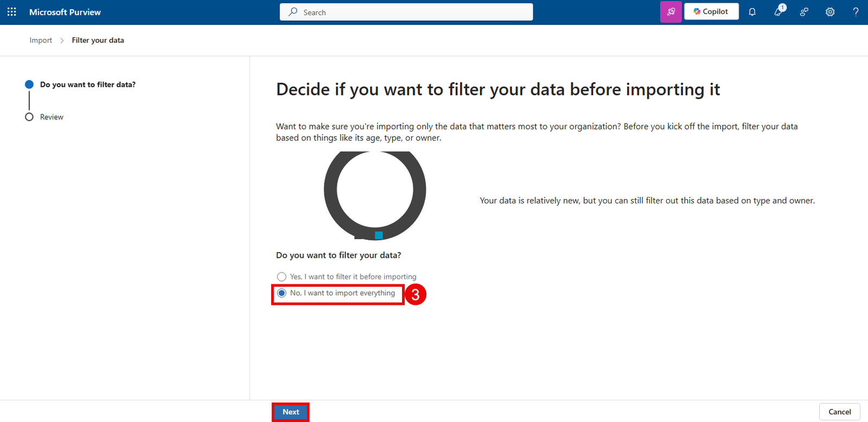The height and width of the screenshot is (422, 868).
Task: Click the breadcrumb chevron separator
Action: tap(62, 41)
